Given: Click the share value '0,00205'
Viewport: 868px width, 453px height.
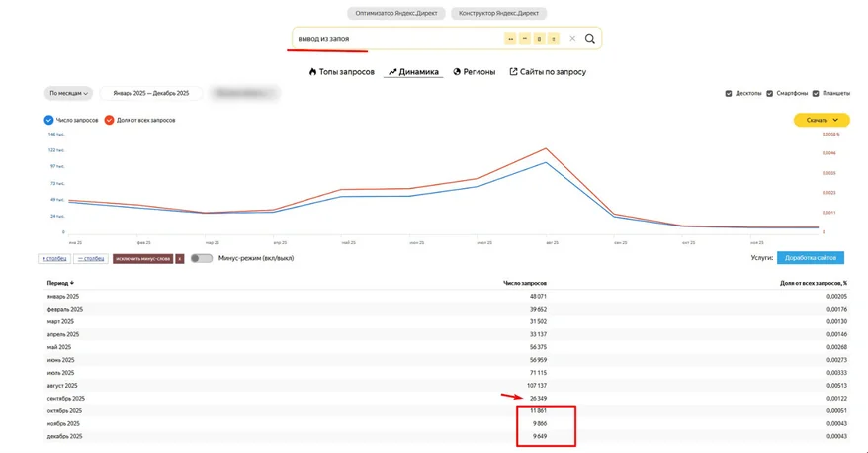Looking at the screenshot, I should pos(837,297).
